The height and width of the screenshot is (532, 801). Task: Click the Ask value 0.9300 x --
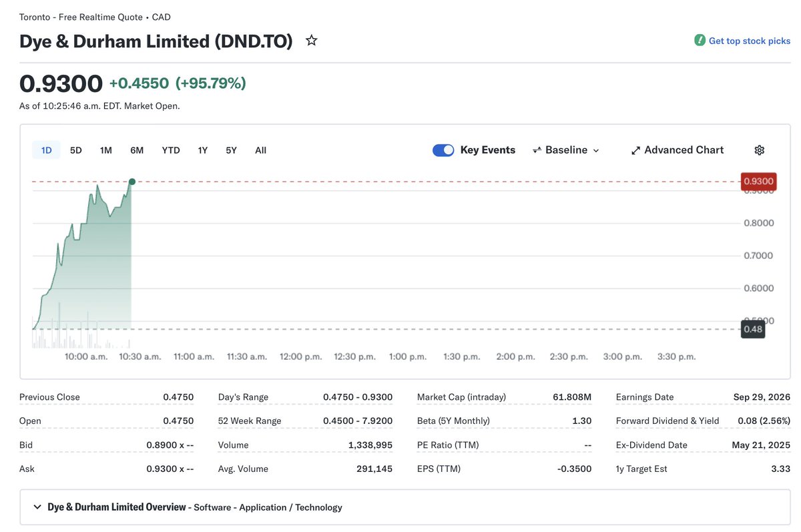coord(170,469)
